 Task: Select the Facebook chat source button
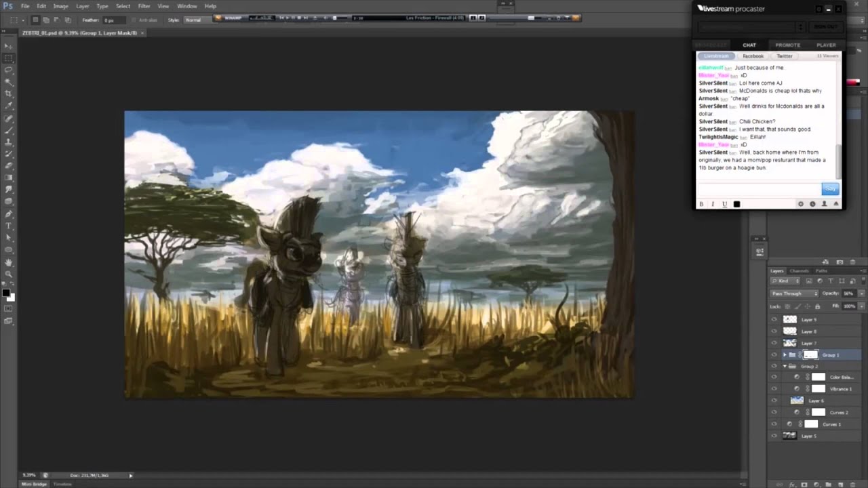pyautogui.click(x=753, y=56)
